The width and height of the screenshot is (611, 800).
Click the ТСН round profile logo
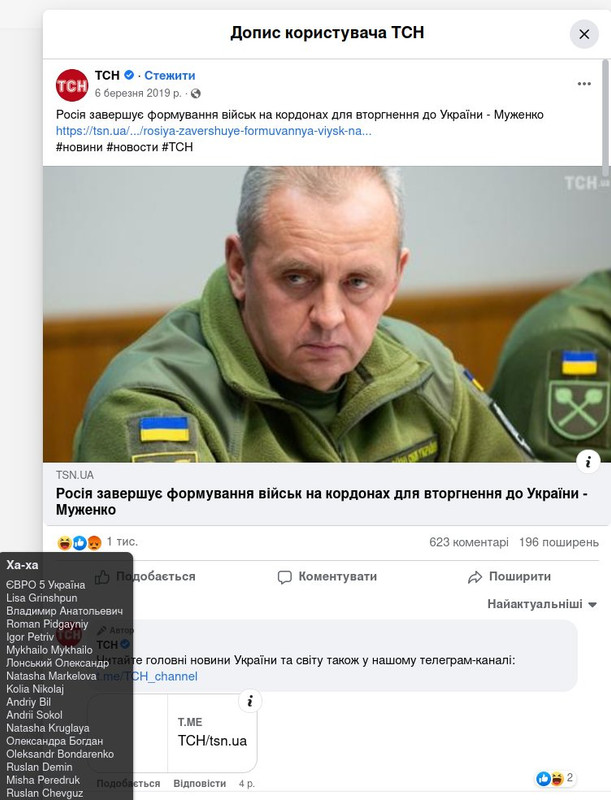[x=72, y=85]
